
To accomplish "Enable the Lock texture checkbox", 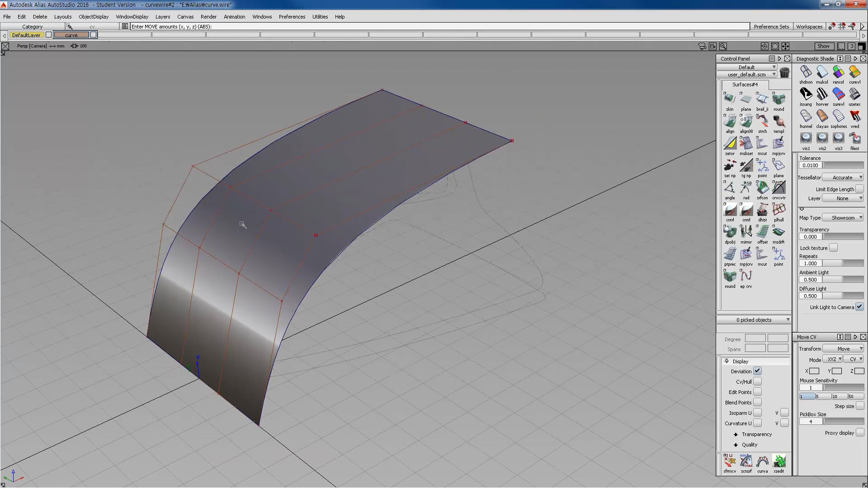I will click(833, 248).
